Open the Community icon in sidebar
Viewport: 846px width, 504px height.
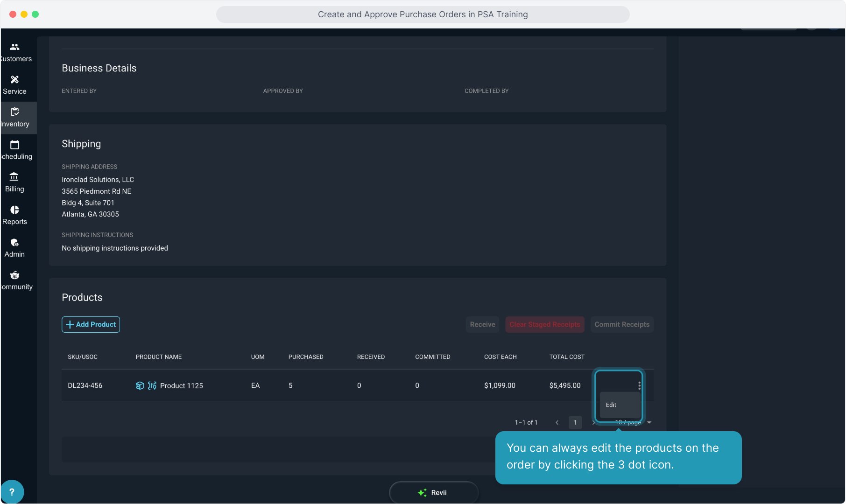pyautogui.click(x=15, y=275)
